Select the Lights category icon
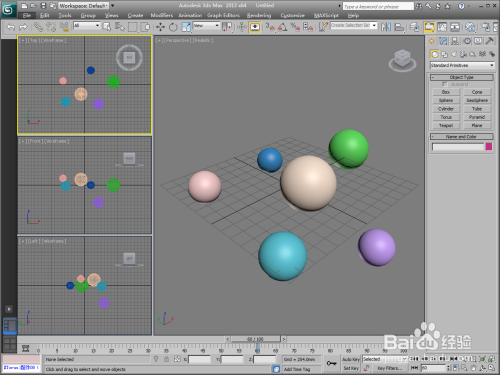This screenshot has width=500, height=375. point(454,54)
